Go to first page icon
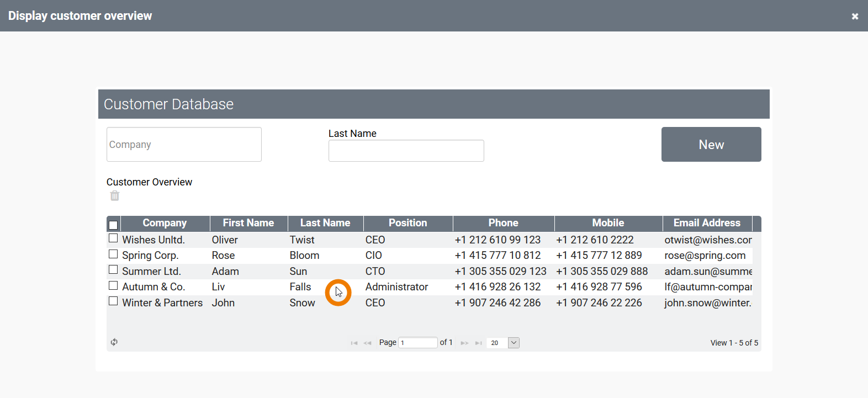Image resolution: width=868 pixels, height=398 pixels. [x=354, y=343]
